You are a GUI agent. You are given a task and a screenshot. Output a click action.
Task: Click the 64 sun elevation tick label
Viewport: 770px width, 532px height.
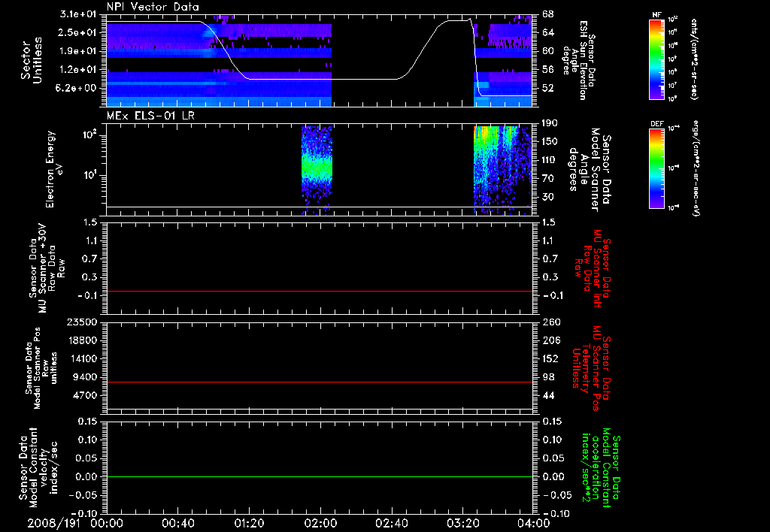(548, 32)
